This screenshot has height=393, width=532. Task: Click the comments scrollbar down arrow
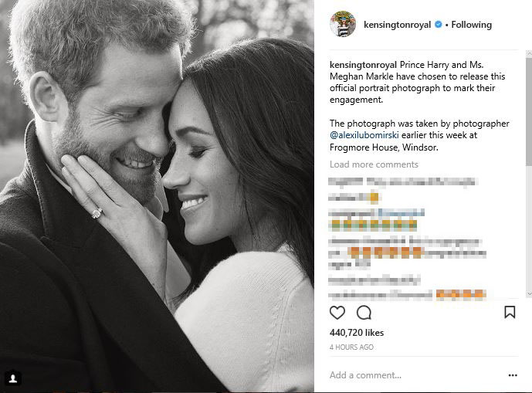(528, 294)
